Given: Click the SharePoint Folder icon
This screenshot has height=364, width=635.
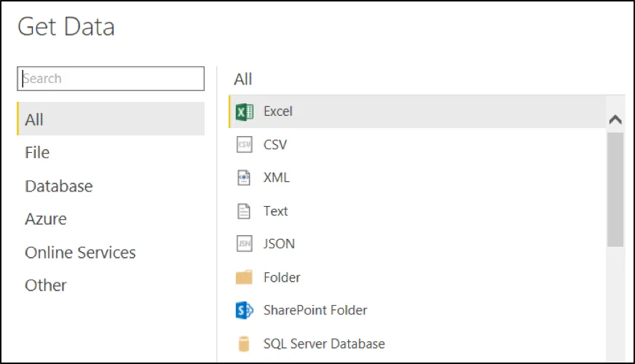Looking at the screenshot, I should tap(244, 310).
